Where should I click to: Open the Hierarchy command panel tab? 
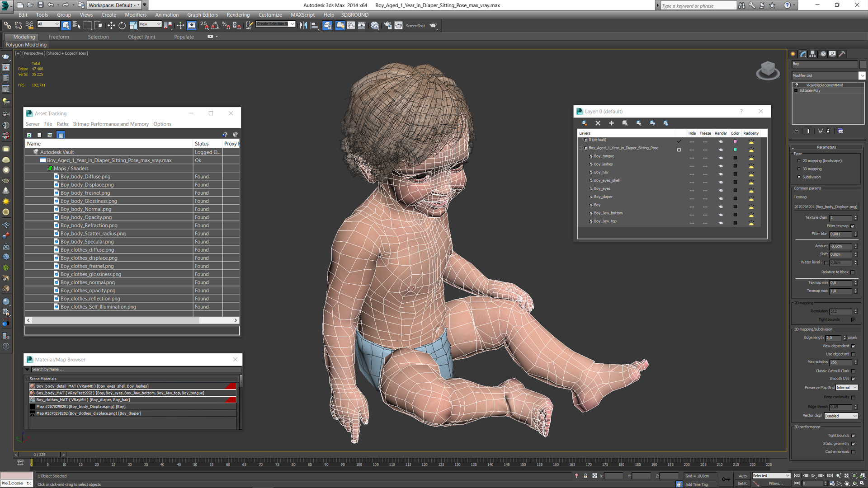[812, 54]
